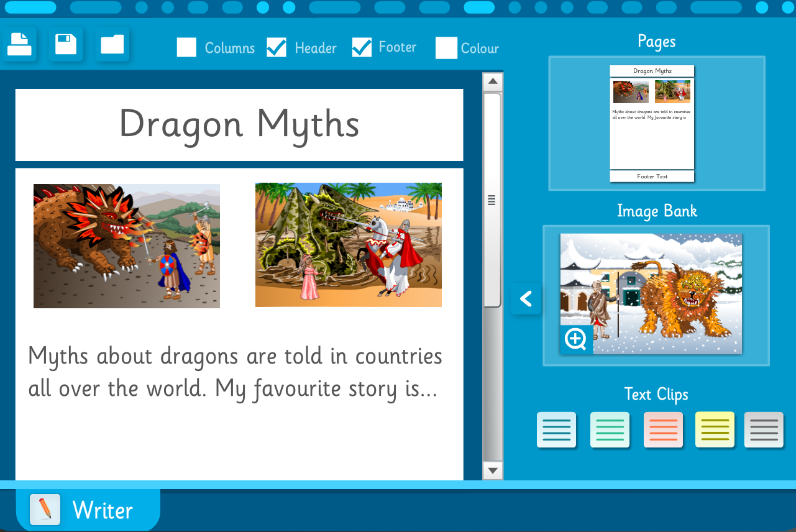This screenshot has height=532, width=796.
Task: Open the folder icon to load files
Action: (112, 45)
